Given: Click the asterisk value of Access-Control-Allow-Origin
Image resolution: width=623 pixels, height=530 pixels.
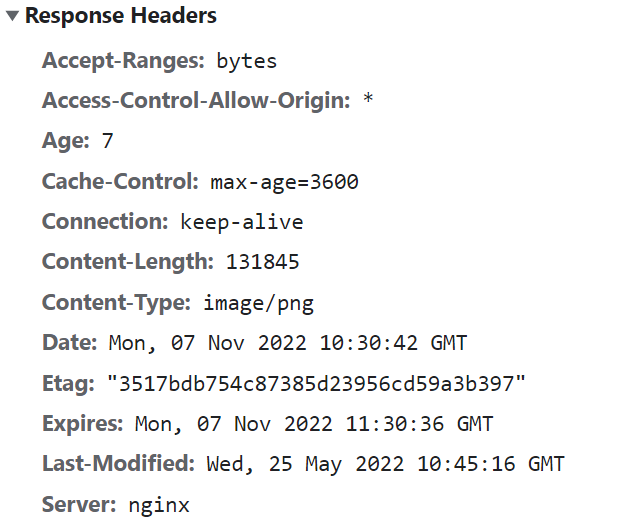Looking at the screenshot, I should click(x=369, y=102).
